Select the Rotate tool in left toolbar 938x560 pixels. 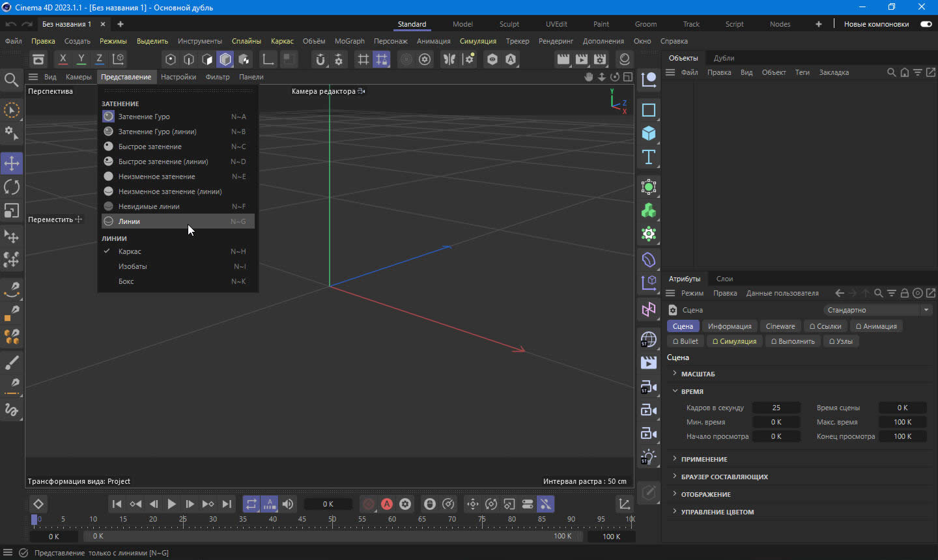[x=12, y=187]
